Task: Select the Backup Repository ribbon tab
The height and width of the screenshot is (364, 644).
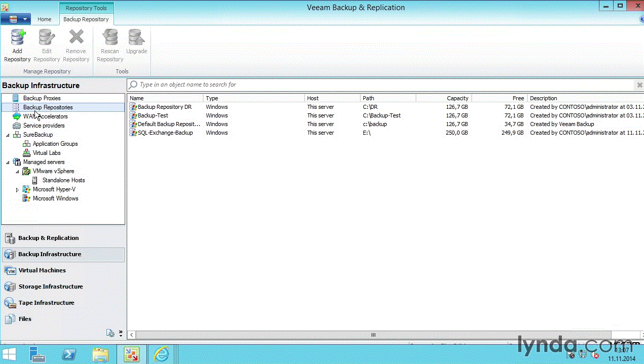Action: 86,19
